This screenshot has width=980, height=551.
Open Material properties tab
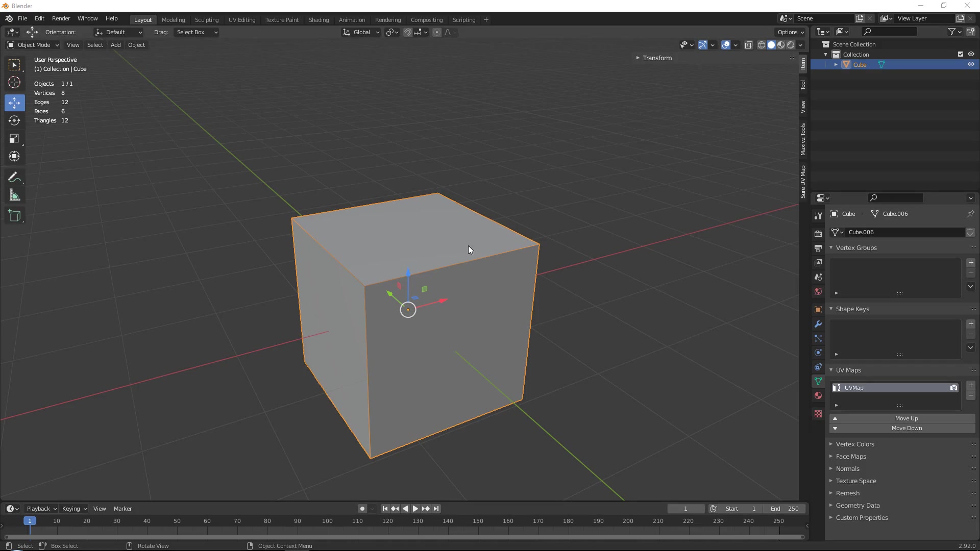pos(818,395)
